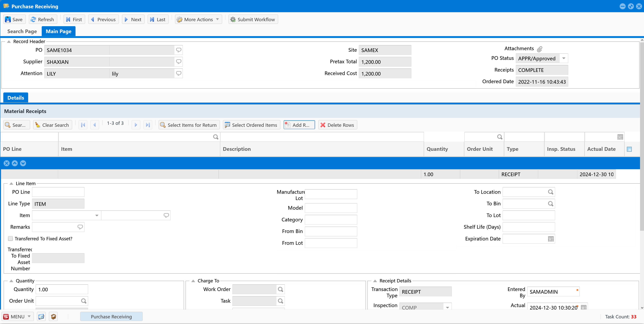The width and height of the screenshot is (644, 324).
Task: Click the Quantity field showing 1.00
Action: pyautogui.click(x=62, y=290)
